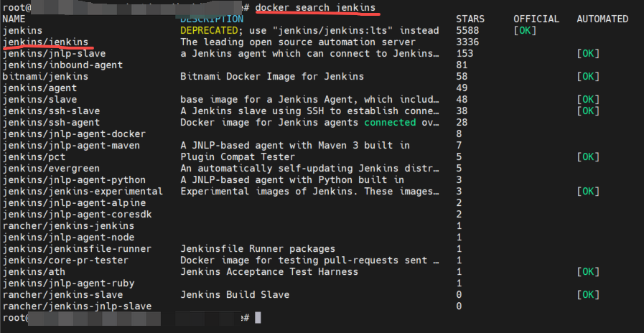Click the OFFICIAL column header
This screenshot has height=333, width=644.
pos(536,19)
